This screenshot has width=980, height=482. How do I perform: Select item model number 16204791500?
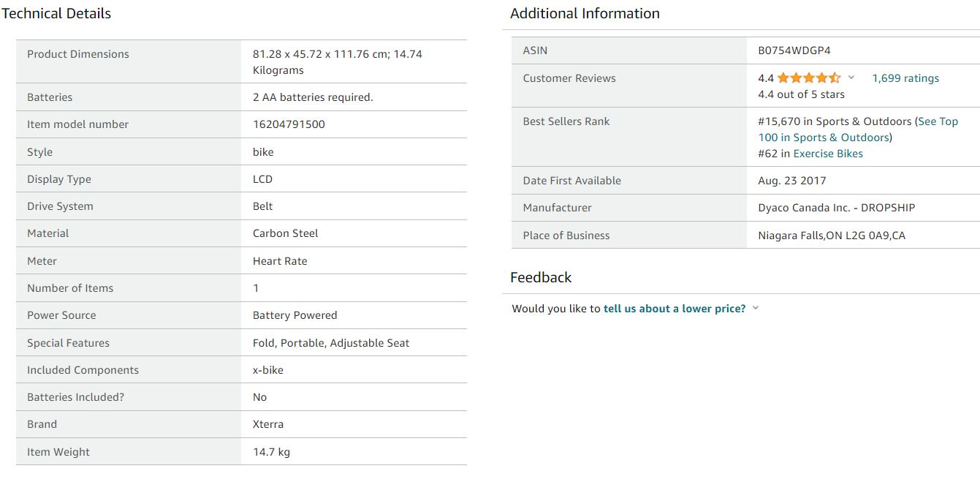(x=289, y=124)
